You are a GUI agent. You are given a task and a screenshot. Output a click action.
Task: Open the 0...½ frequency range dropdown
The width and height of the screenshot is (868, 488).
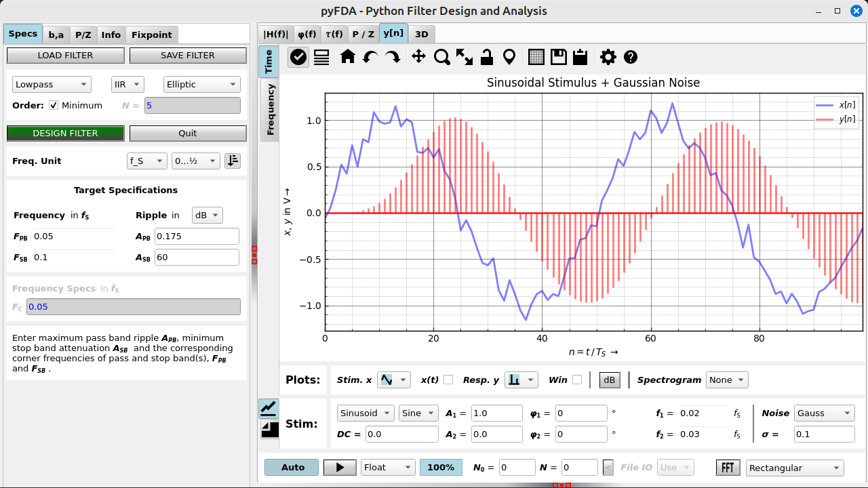point(196,161)
